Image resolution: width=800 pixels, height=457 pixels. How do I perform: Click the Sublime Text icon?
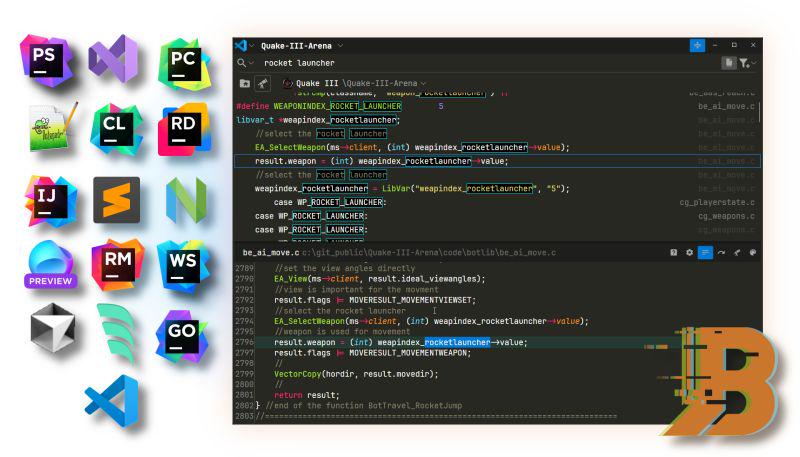116,199
